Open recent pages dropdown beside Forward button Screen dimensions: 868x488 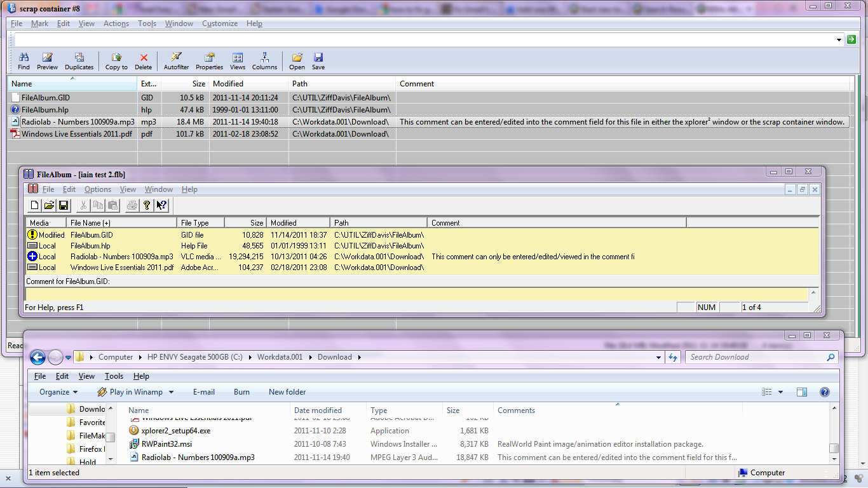[69, 357]
